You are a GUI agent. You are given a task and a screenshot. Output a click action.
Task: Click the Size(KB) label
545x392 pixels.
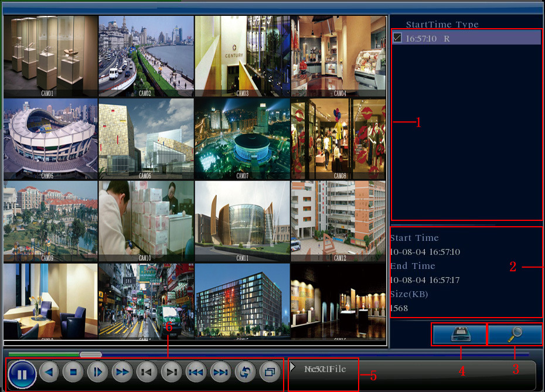tap(409, 294)
